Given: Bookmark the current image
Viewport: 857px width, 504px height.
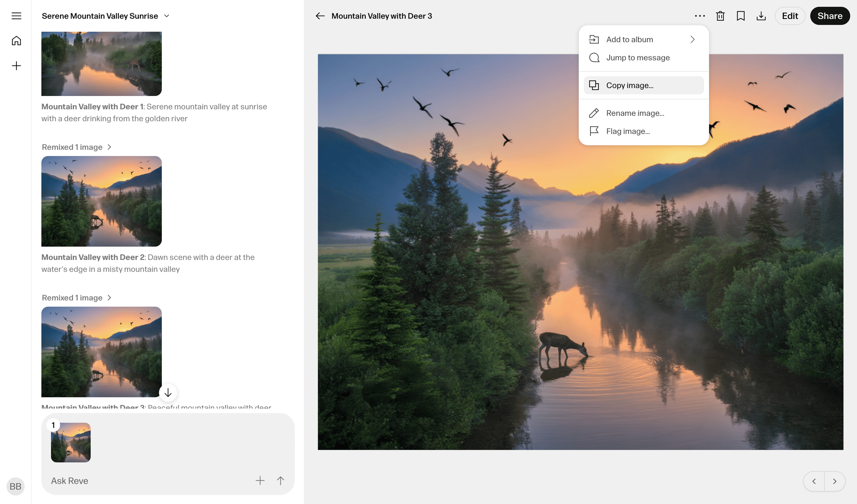Looking at the screenshot, I should point(741,16).
